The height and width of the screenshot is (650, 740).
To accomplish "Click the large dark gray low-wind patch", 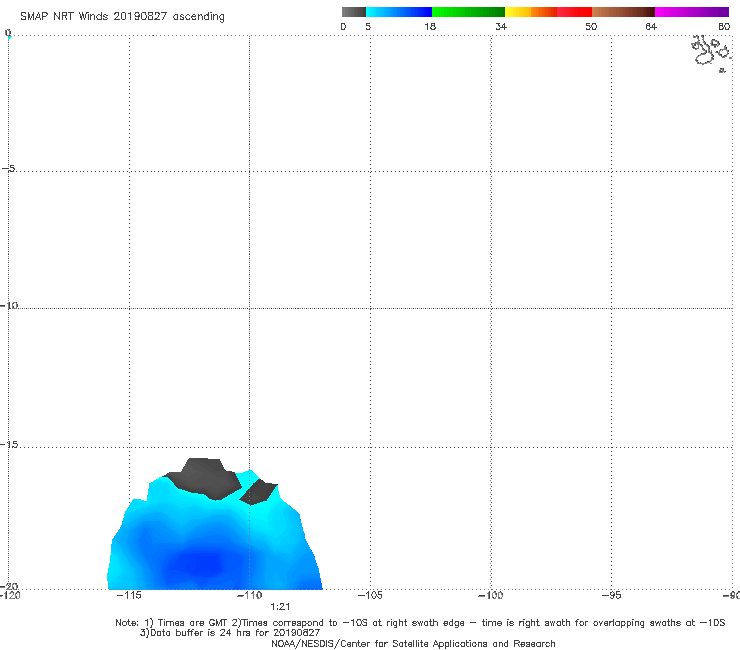I will (x=204, y=479).
